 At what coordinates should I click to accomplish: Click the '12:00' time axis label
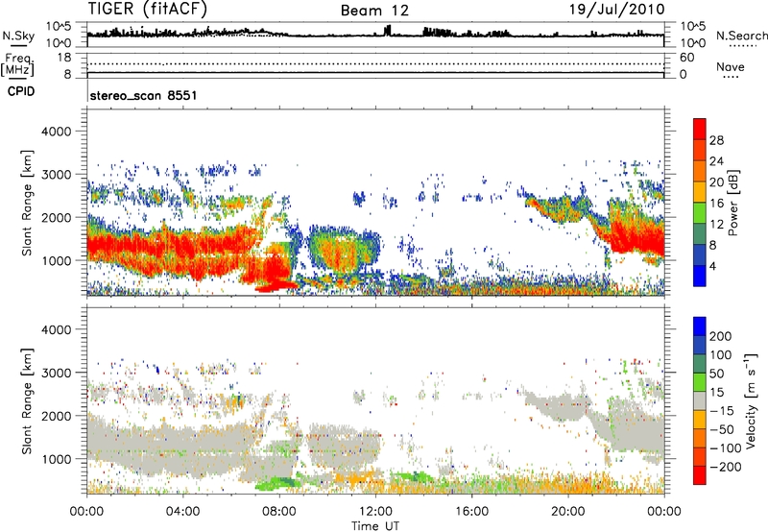tap(375, 512)
